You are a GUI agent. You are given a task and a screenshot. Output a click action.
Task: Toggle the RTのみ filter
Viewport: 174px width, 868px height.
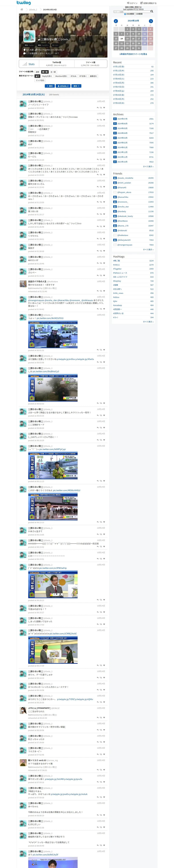(x=73, y=76)
